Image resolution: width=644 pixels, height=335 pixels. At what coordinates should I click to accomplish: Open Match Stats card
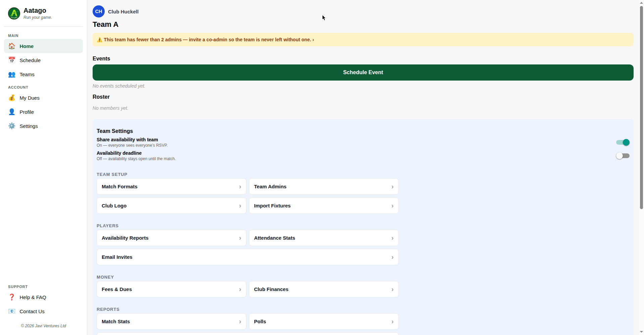coord(171,321)
